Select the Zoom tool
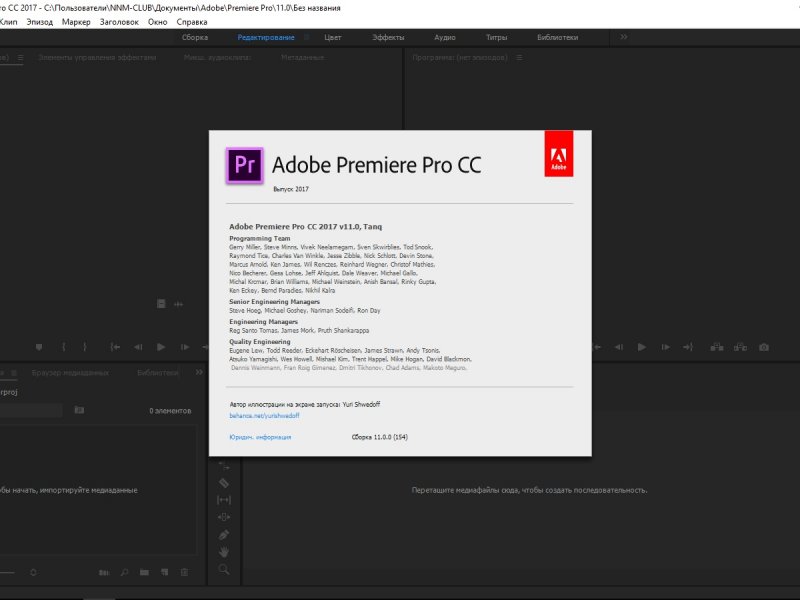Screen dimensions: 800x600 pyautogui.click(x=224, y=569)
